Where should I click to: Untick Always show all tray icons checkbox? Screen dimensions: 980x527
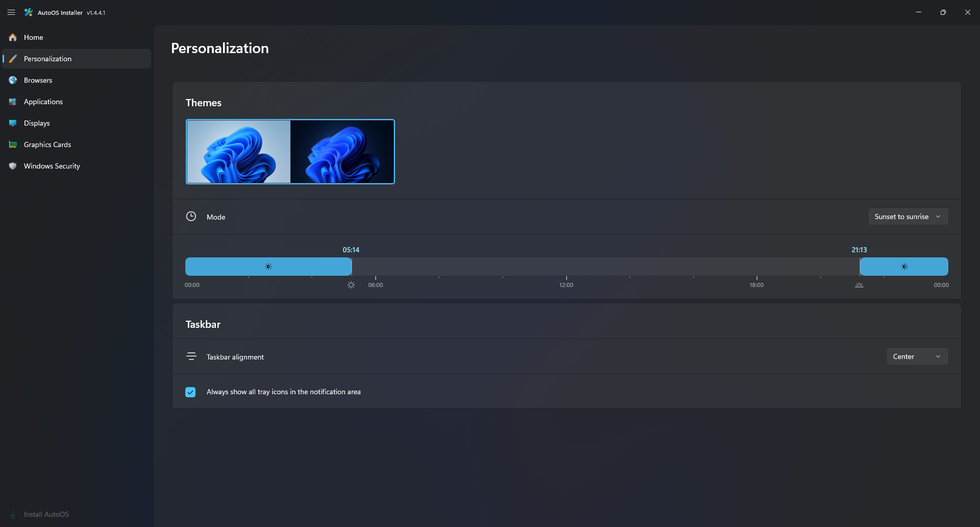click(190, 392)
